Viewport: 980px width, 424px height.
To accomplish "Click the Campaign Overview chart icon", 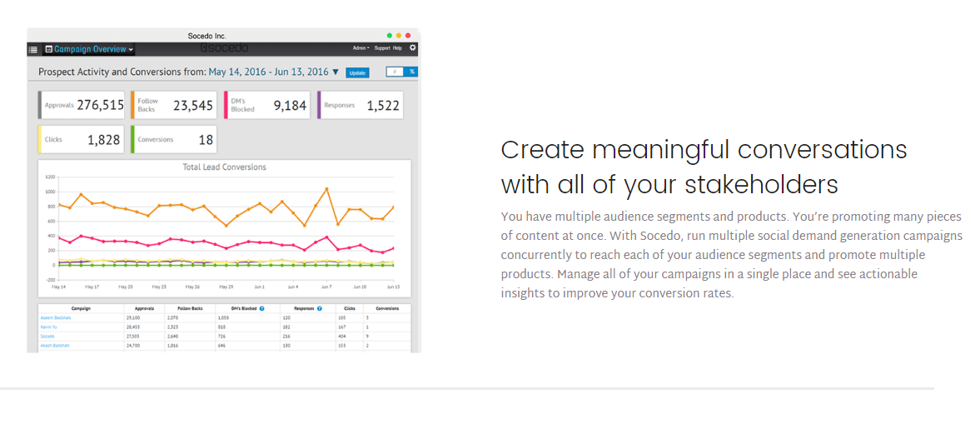I will tap(48, 49).
